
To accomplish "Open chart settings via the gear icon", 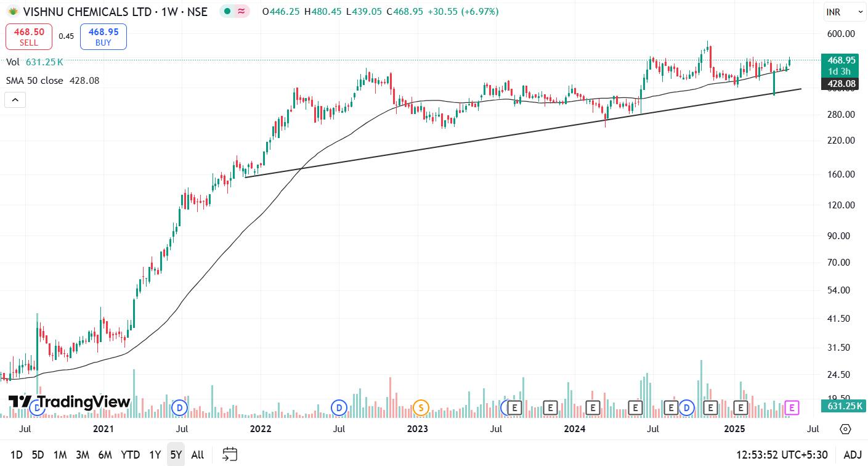I will [x=845, y=429].
